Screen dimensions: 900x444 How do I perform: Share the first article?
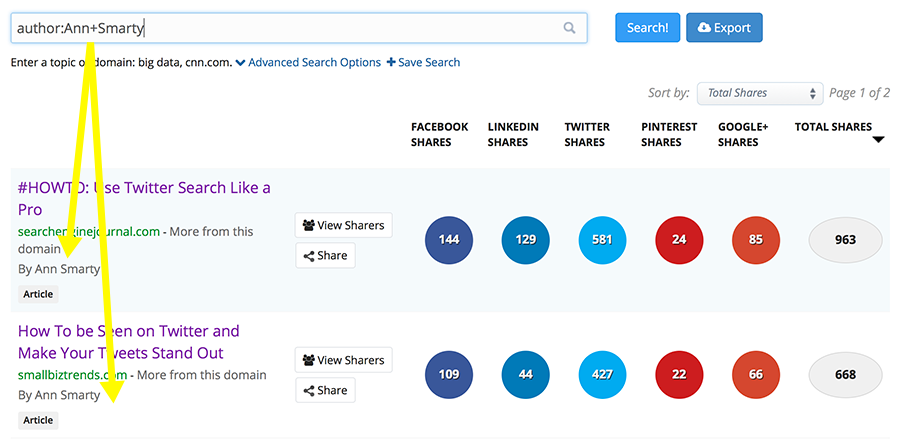pyautogui.click(x=325, y=255)
